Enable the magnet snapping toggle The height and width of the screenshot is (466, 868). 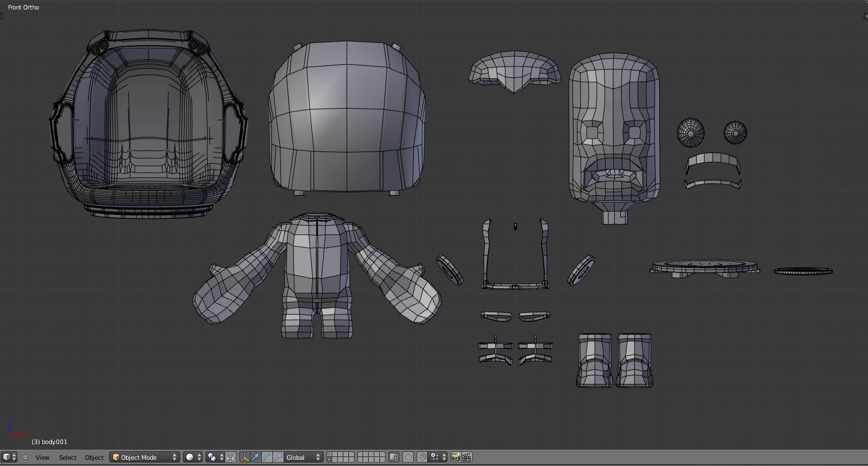(x=421, y=457)
